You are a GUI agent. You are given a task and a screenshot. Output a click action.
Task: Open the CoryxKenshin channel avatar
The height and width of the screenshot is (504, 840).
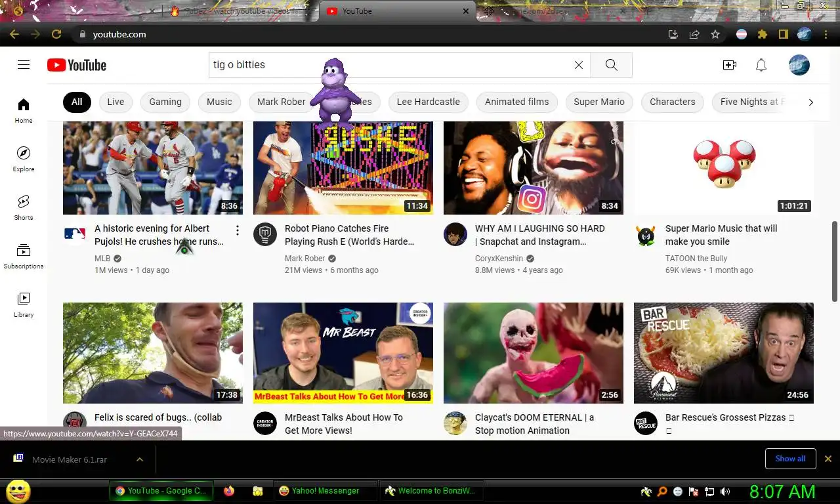coord(455,234)
